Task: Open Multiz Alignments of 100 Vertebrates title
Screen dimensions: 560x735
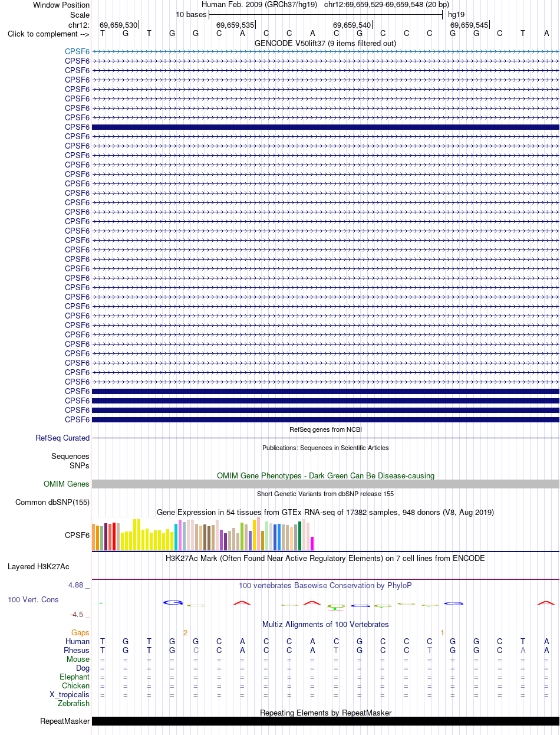Action: 325,624
